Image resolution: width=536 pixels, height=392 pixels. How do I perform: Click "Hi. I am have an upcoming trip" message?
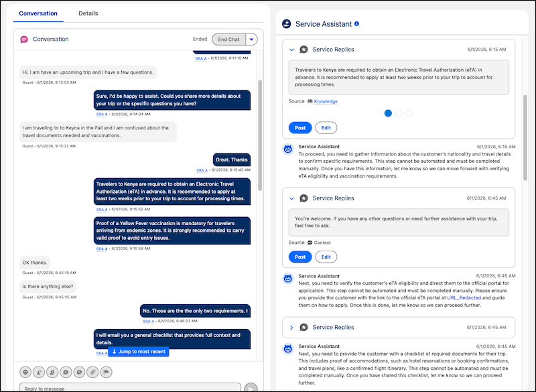pyautogui.click(x=88, y=72)
